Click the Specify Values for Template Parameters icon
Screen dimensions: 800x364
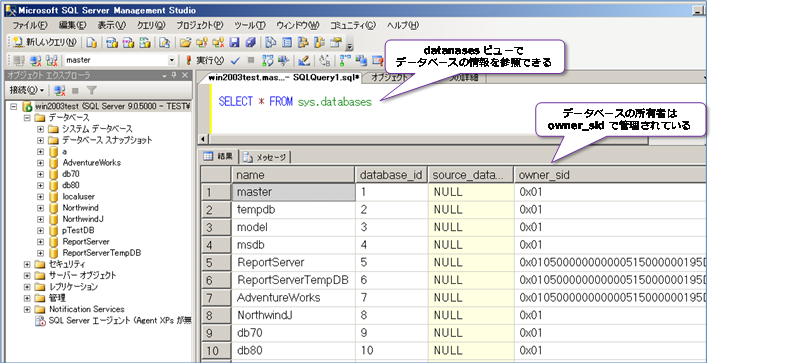click(x=324, y=60)
